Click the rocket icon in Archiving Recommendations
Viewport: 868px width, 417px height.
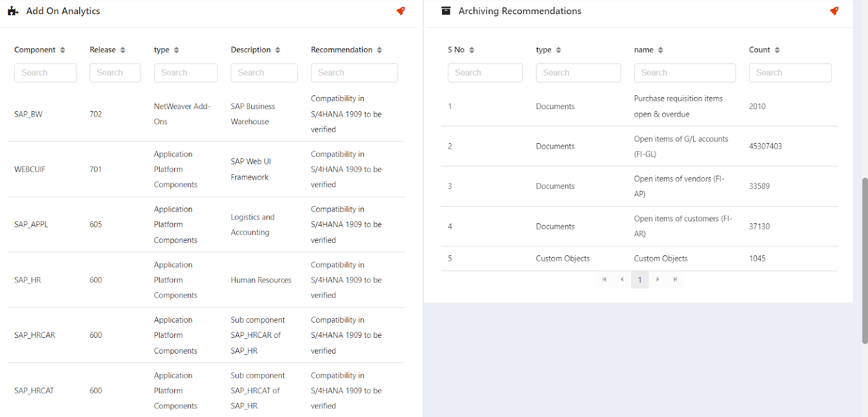point(834,11)
